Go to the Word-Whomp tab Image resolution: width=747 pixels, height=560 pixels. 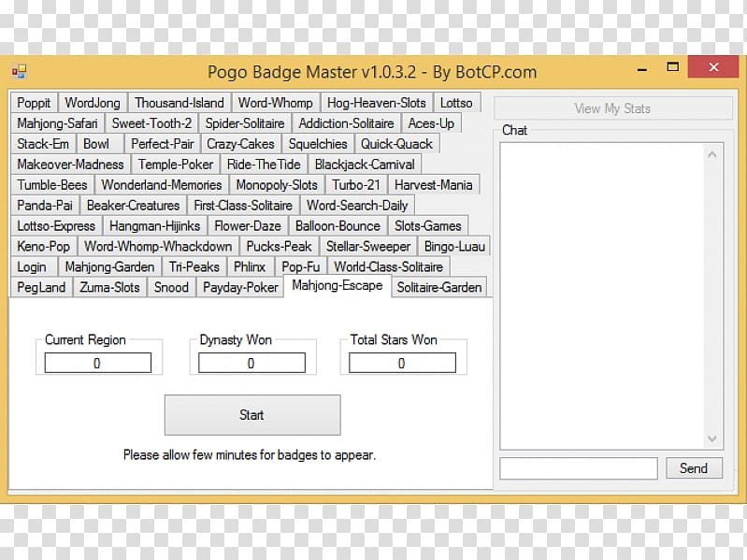[276, 103]
